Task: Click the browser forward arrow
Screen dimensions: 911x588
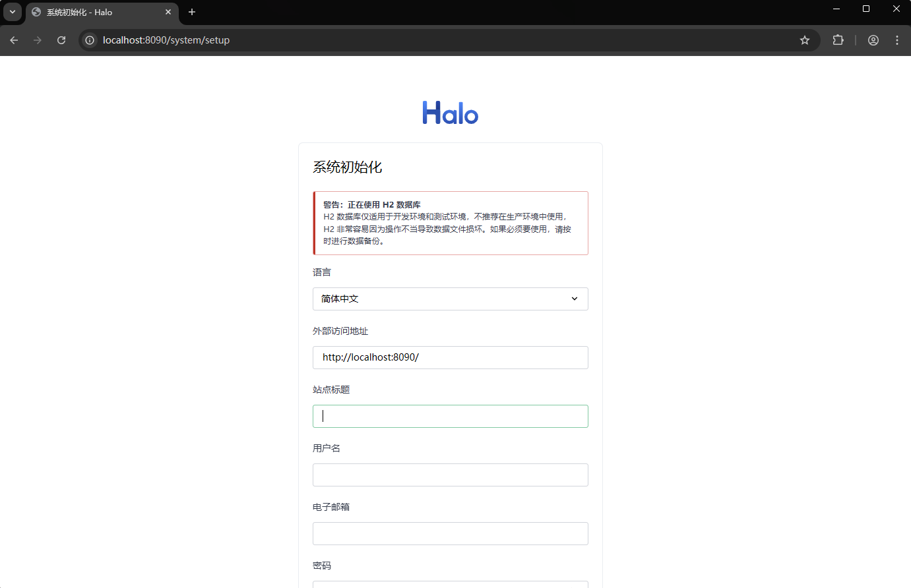Action: 38,40
